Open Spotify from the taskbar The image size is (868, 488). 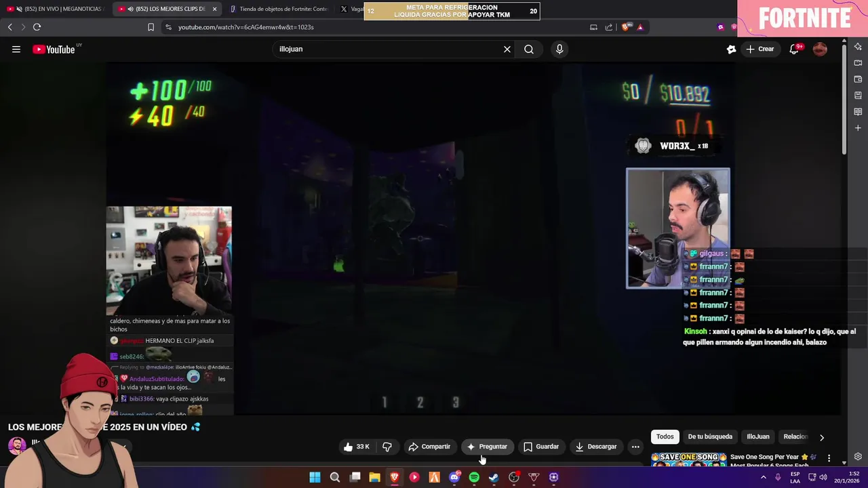coord(474,477)
